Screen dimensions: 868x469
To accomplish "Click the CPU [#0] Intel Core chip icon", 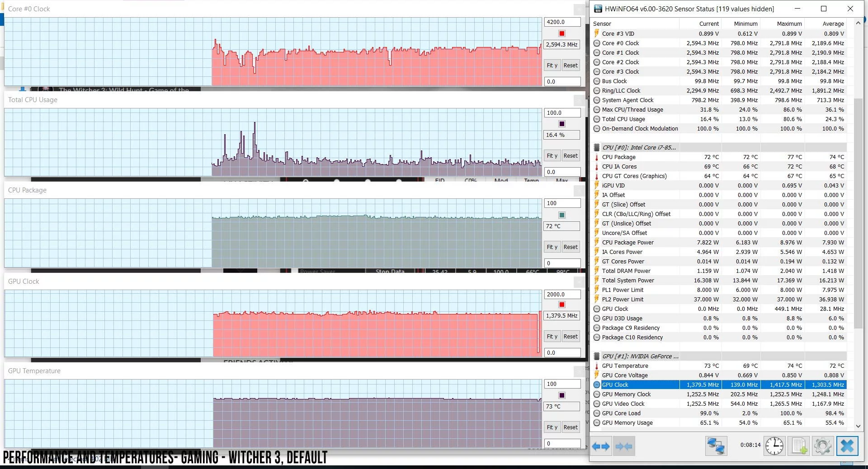I will (597, 147).
